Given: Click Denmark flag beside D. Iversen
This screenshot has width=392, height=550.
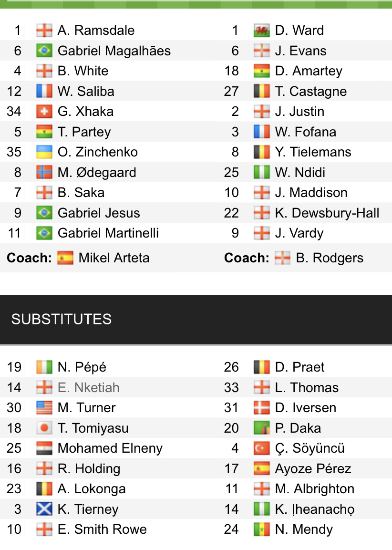Looking at the screenshot, I should [x=262, y=408].
